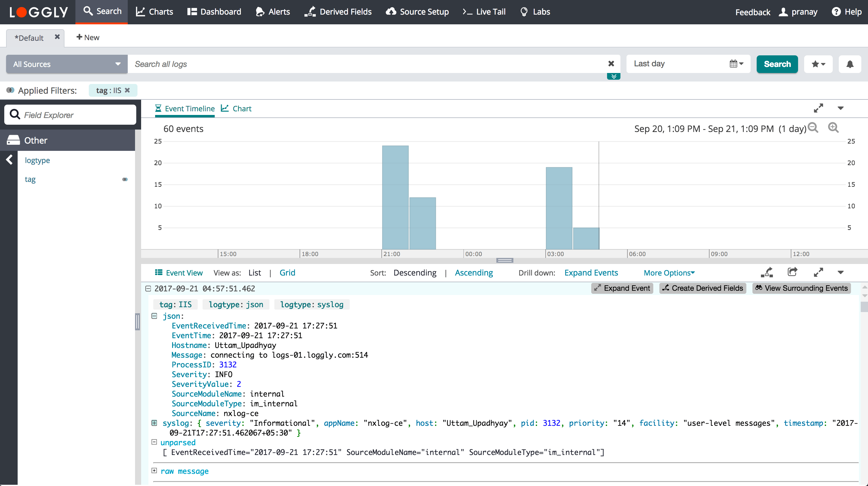Sort events in Ascending order
The height and width of the screenshot is (486, 868).
click(474, 273)
